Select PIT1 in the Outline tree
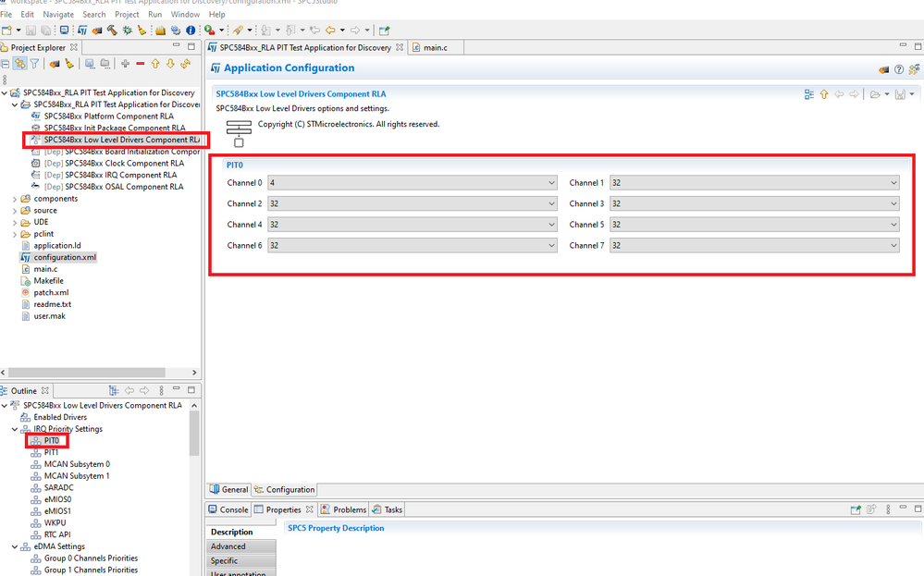This screenshot has height=576, width=924. coord(51,452)
